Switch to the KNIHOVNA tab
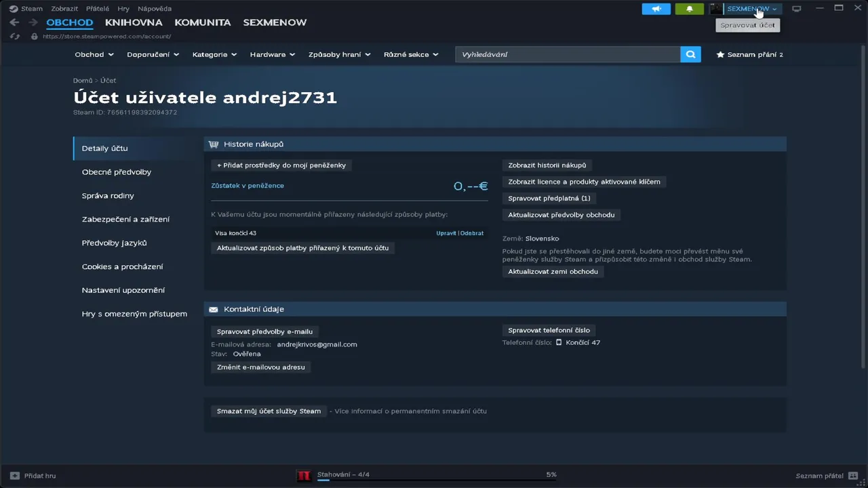Image resolution: width=868 pixels, height=488 pixels. click(x=134, y=22)
